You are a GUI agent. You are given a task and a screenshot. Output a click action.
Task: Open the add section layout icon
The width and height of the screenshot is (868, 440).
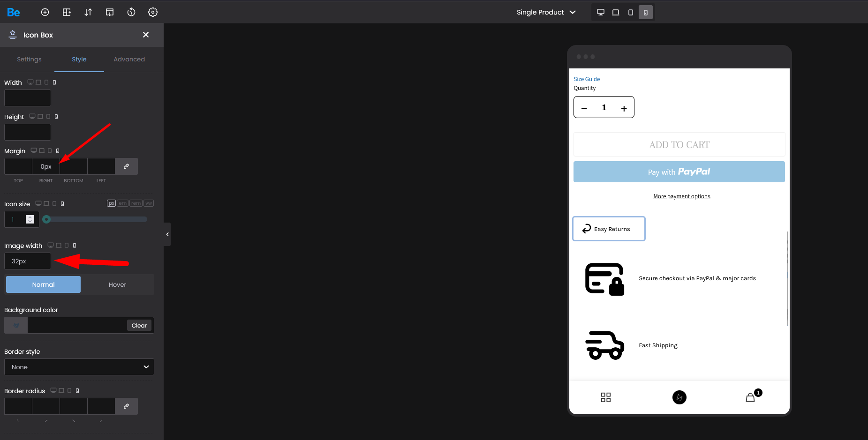click(67, 12)
